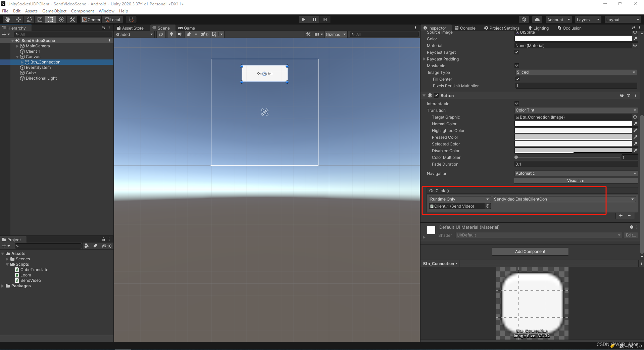Enable the Interactable checkbox on Button
Image resolution: width=644 pixels, height=350 pixels.
[517, 103]
